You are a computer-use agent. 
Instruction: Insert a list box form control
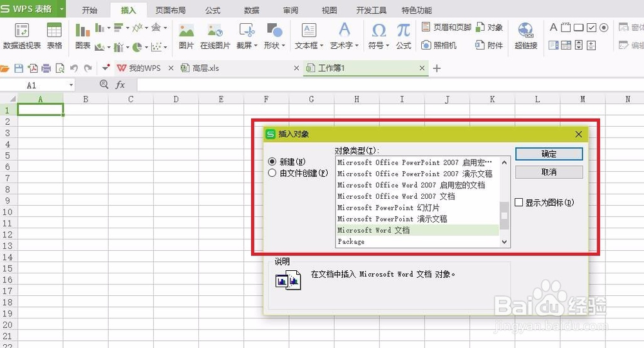click(x=553, y=45)
